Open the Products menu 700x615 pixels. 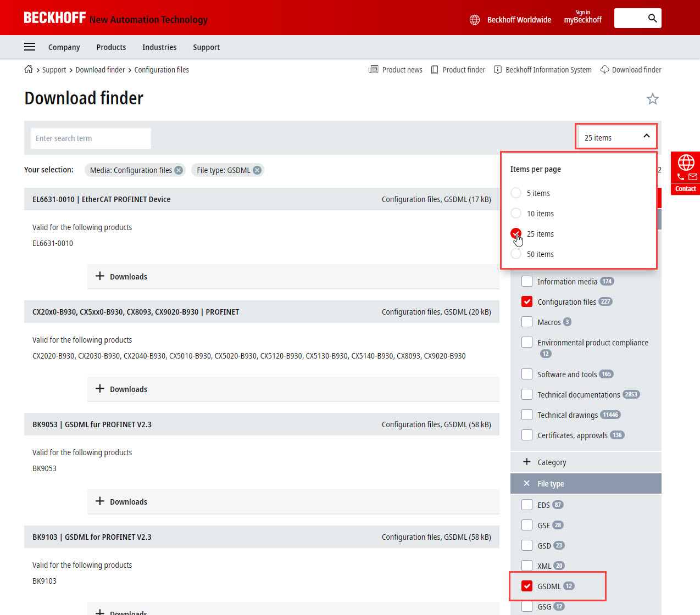click(x=111, y=47)
